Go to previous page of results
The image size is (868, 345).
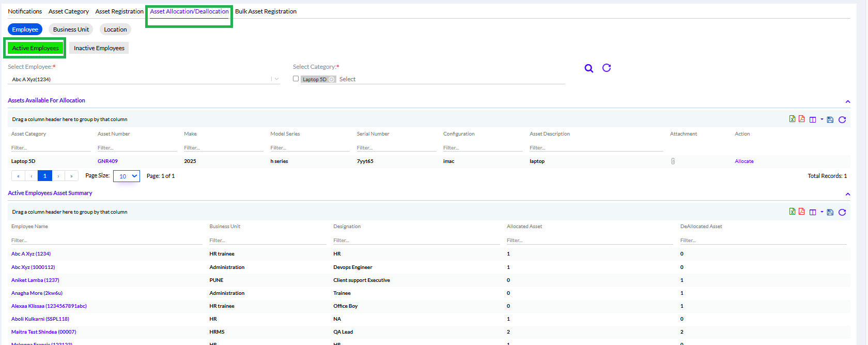coord(32,176)
